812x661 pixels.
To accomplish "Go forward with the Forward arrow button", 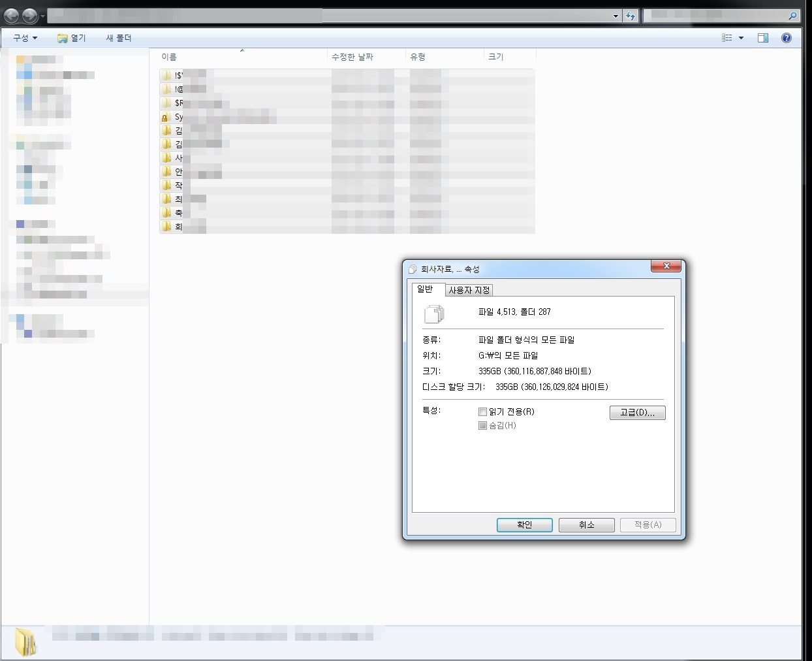I will point(29,16).
